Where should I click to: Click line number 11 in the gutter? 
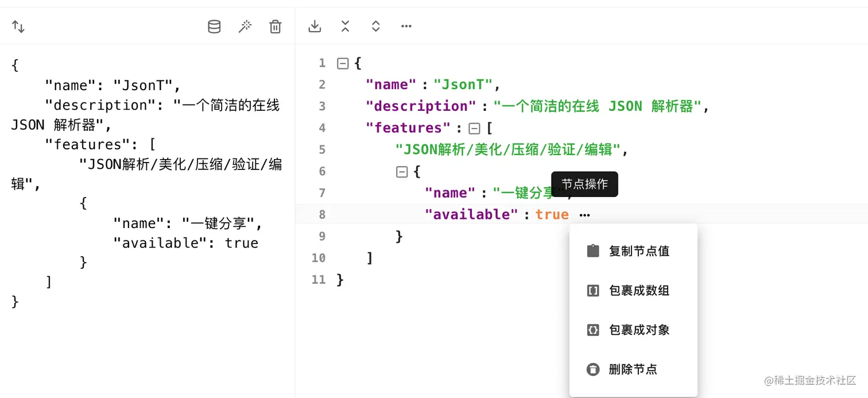(x=319, y=280)
